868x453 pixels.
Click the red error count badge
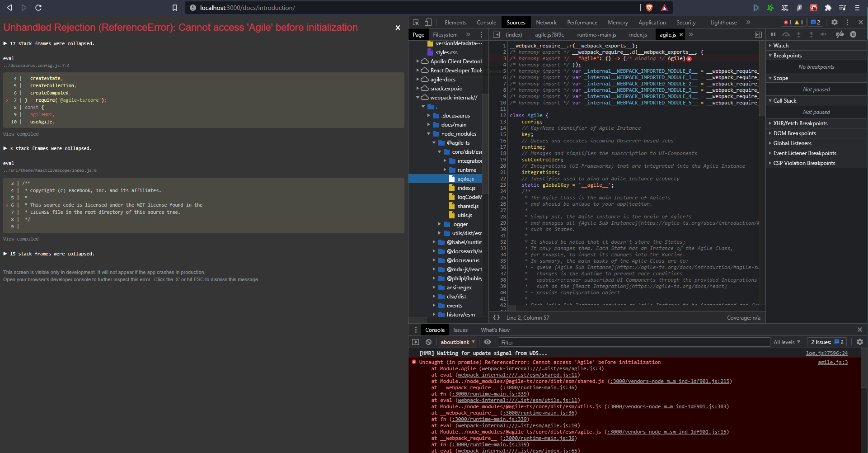click(x=788, y=22)
